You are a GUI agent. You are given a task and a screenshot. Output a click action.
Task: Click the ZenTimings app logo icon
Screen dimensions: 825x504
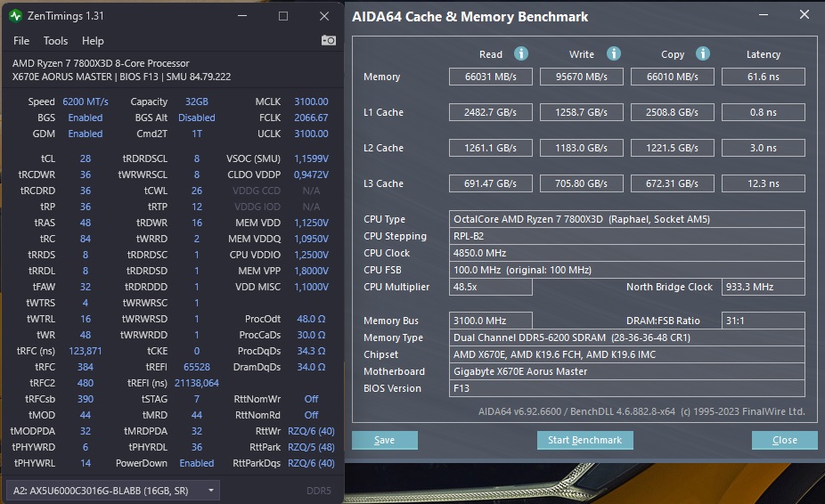click(x=16, y=16)
